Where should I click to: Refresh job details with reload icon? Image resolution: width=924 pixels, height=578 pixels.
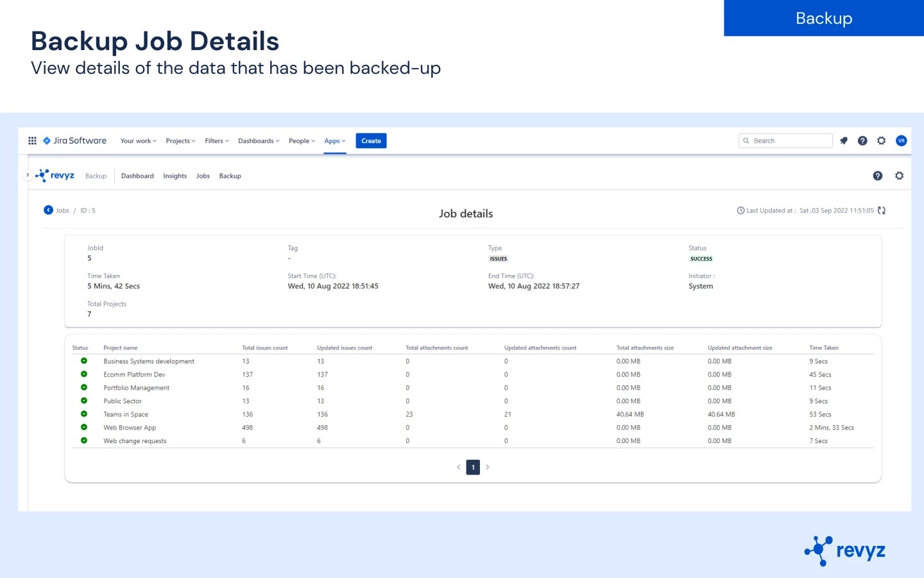[x=882, y=210]
